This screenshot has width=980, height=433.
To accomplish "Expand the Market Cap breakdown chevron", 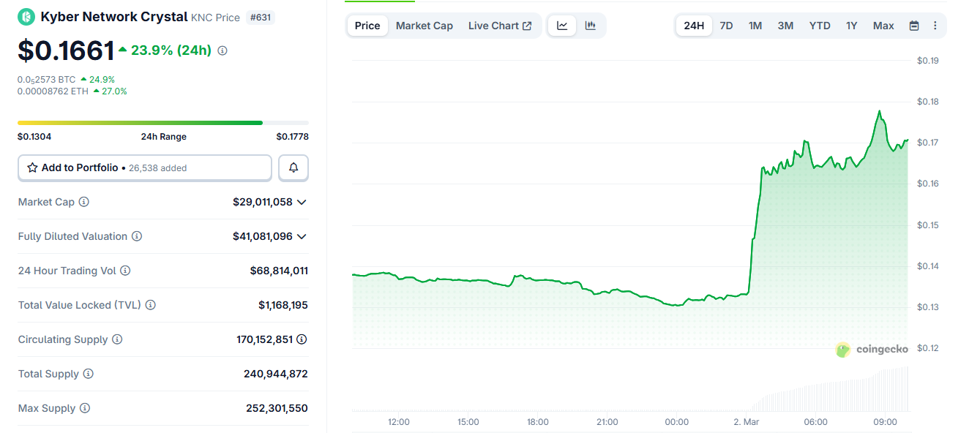I will click(302, 202).
